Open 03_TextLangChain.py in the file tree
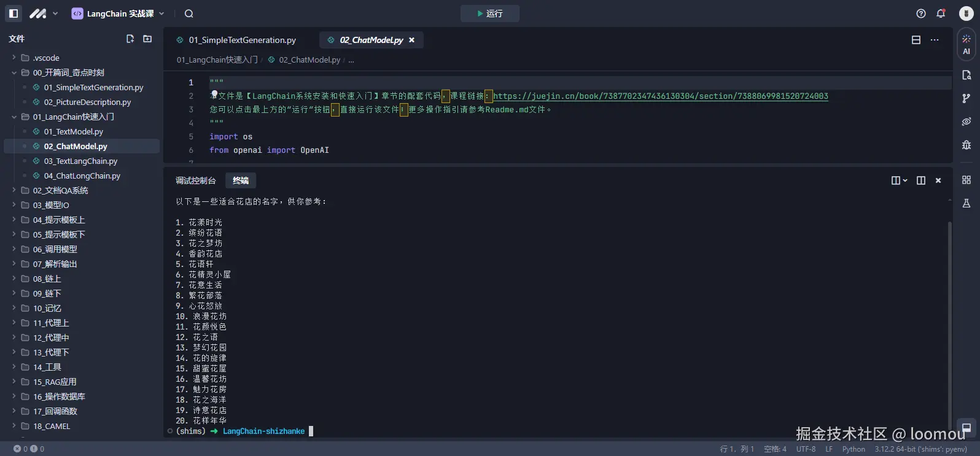The width and height of the screenshot is (980, 456). click(80, 161)
